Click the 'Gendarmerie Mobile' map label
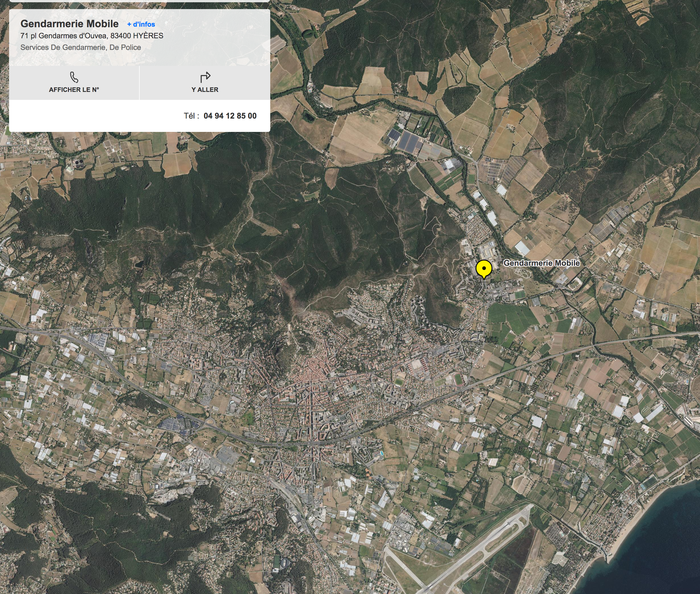700x594 pixels. [x=541, y=263]
